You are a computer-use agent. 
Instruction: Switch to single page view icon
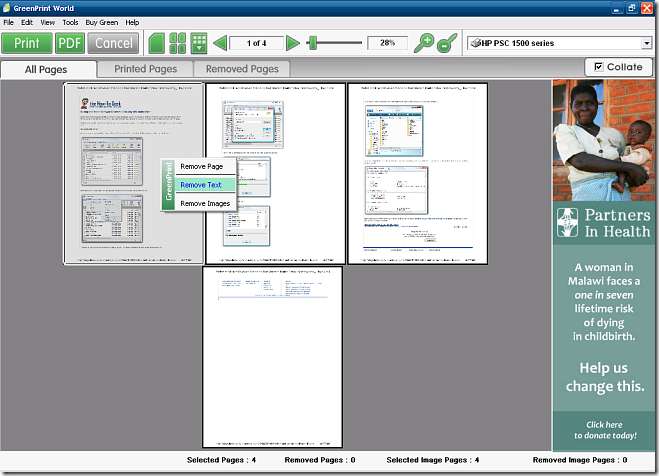point(156,43)
